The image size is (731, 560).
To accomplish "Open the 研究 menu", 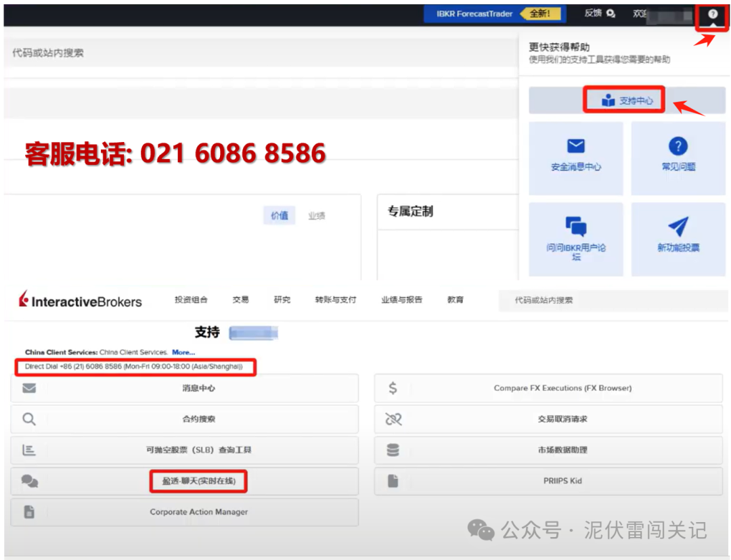I will (x=282, y=300).
